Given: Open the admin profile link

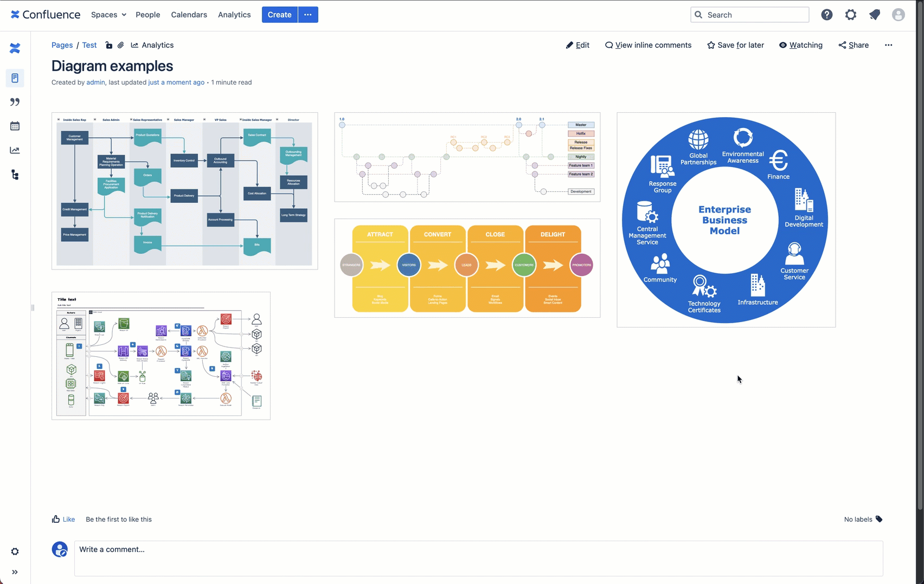Looking at the screenshot, I should [95, 82].
